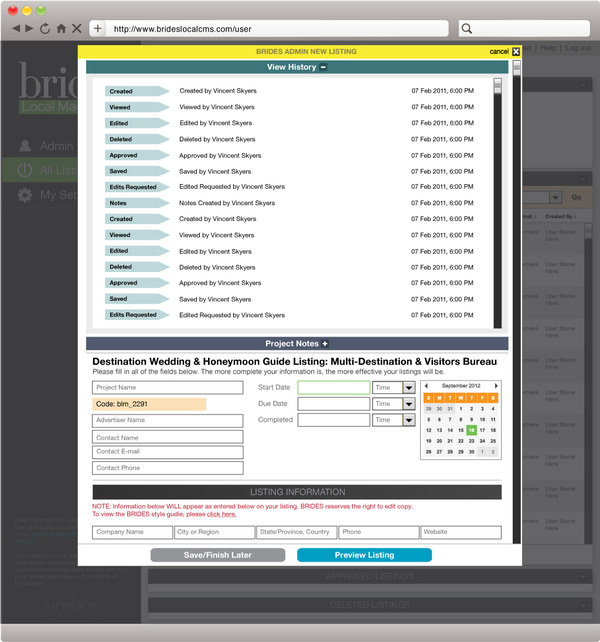Click the Notes history tag
This screenshot has width=600, height=642.
pos(137,203)
